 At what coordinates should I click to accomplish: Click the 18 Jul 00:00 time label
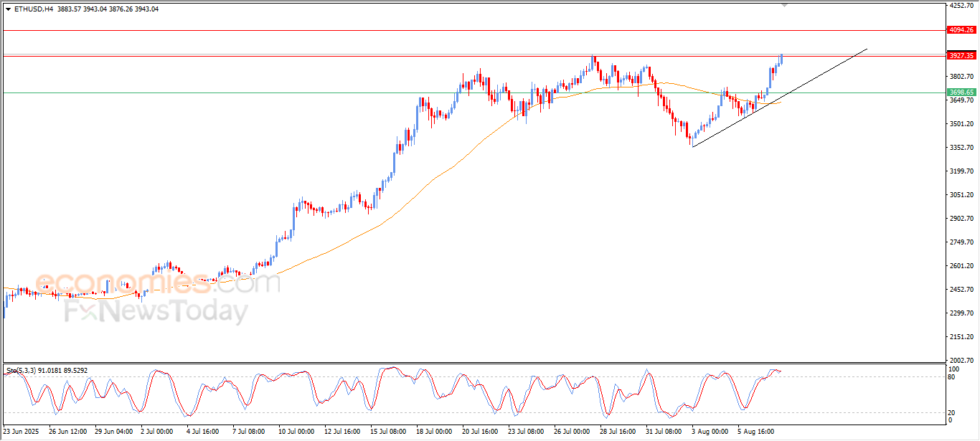coord(435,432)
